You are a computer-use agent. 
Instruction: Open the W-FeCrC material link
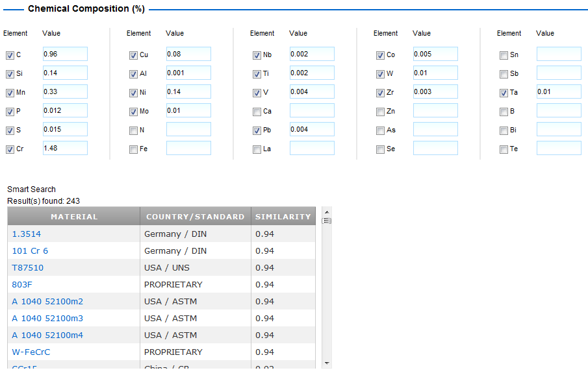(x=31, y=352)
